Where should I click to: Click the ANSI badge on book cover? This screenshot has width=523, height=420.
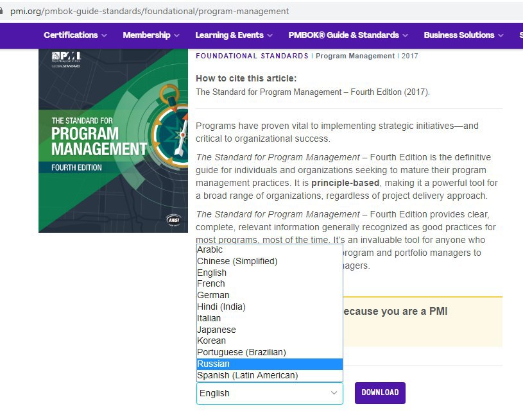[x=173, y=220]
